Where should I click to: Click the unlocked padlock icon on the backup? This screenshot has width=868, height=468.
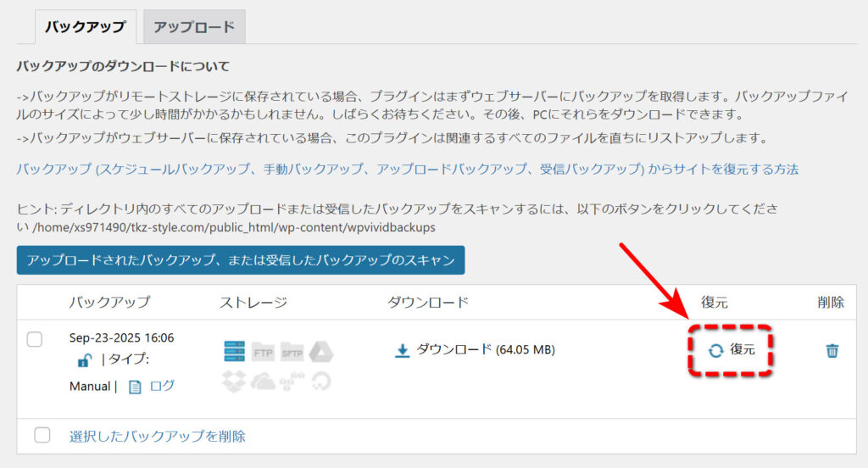(x=84, y=361)
